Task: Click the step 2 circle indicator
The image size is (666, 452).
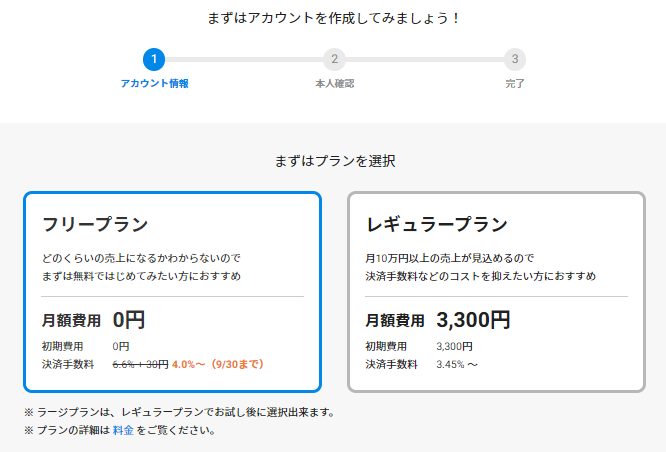Action: [334, 59]
